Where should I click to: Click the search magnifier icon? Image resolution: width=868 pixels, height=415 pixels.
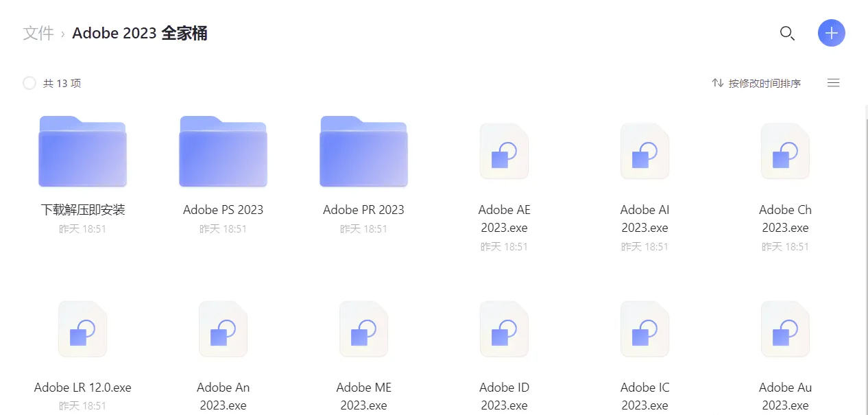[787, 33]
